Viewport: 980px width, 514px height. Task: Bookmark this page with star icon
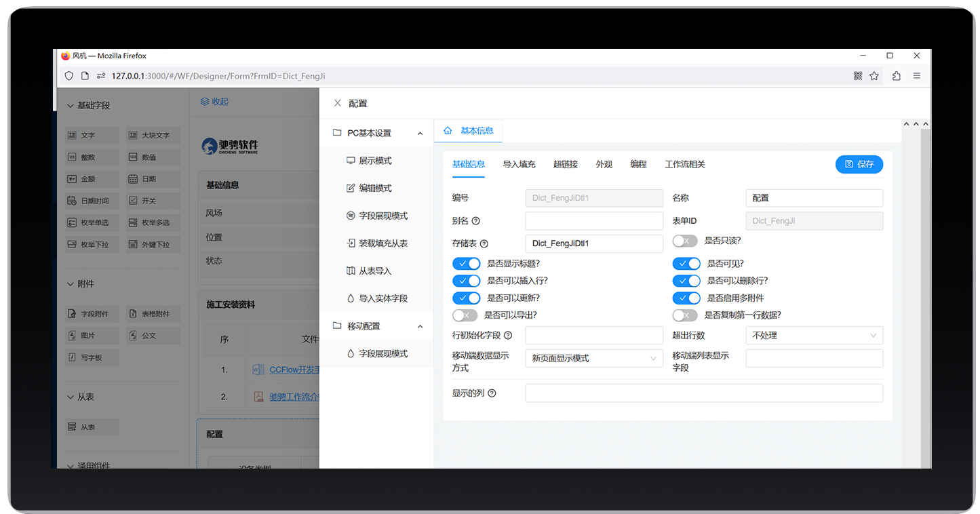874,76
